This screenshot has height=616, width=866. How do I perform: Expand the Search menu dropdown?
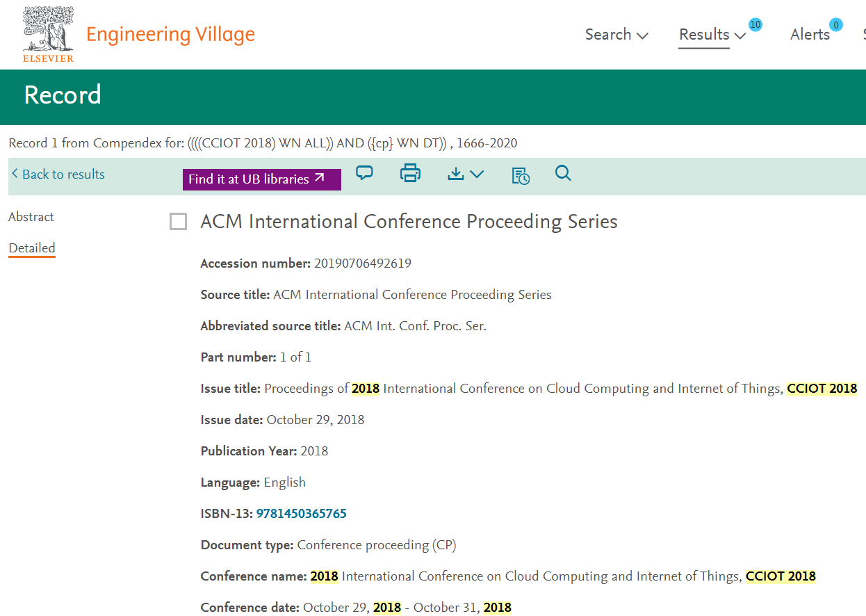tap(616, 35)
